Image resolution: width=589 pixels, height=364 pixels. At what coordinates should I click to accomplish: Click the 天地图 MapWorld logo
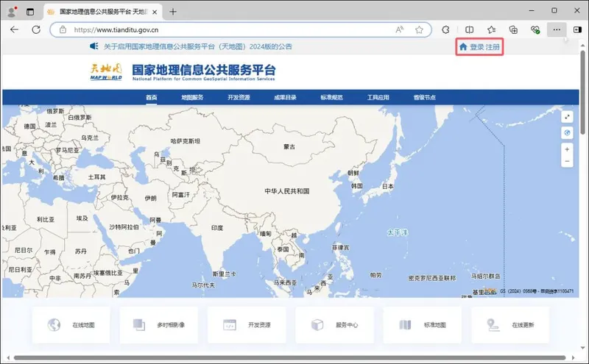[x=106, y=71]
